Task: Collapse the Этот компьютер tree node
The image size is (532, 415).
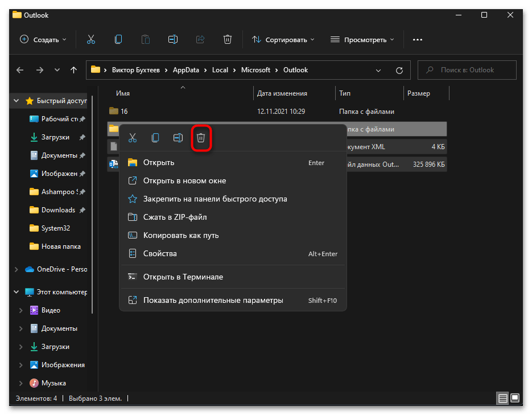Action: click(x=17, y=292)
